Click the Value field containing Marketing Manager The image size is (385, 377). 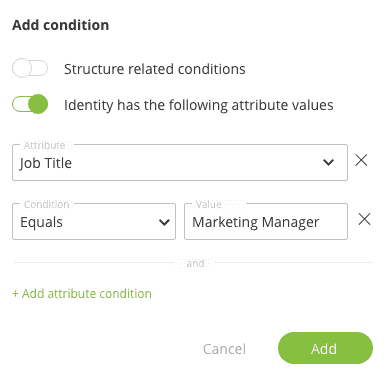pyautogui.click(x=266, y=222)
